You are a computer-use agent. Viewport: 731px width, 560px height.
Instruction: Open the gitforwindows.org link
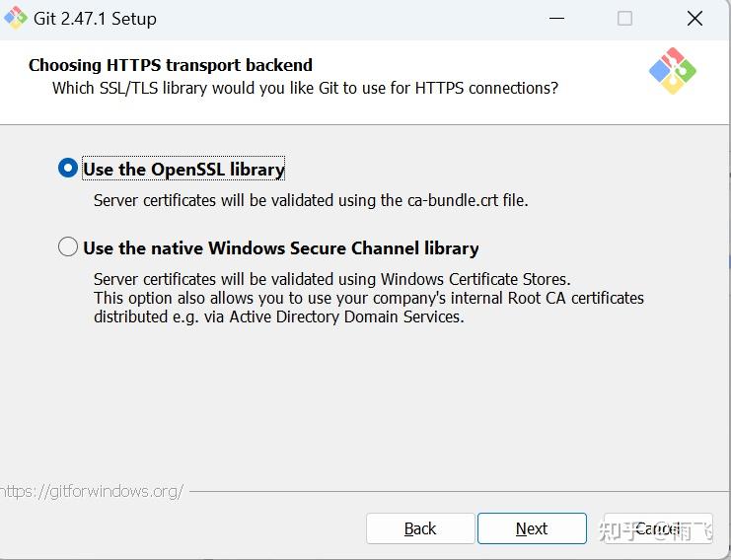click(91, 491)
